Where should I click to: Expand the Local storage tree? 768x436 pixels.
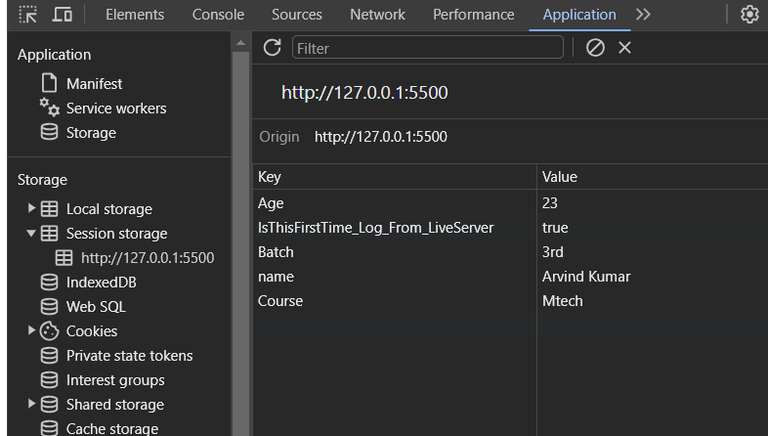[x=32, y=209]
